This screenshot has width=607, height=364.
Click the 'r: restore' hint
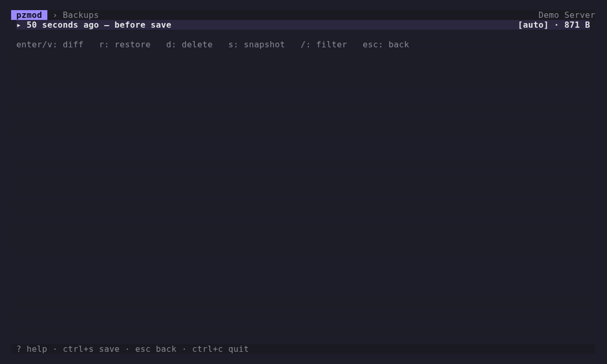[125, 44]
